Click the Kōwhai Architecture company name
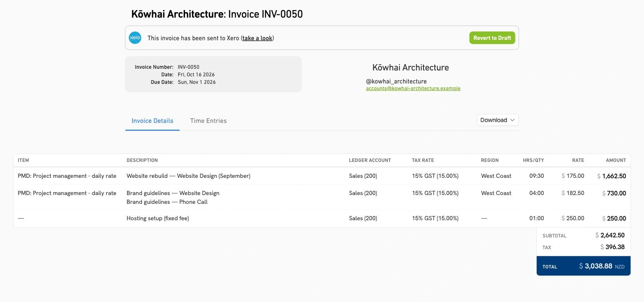Image resolution: width=644 pixels, height=302 pixels. point(410,68)
